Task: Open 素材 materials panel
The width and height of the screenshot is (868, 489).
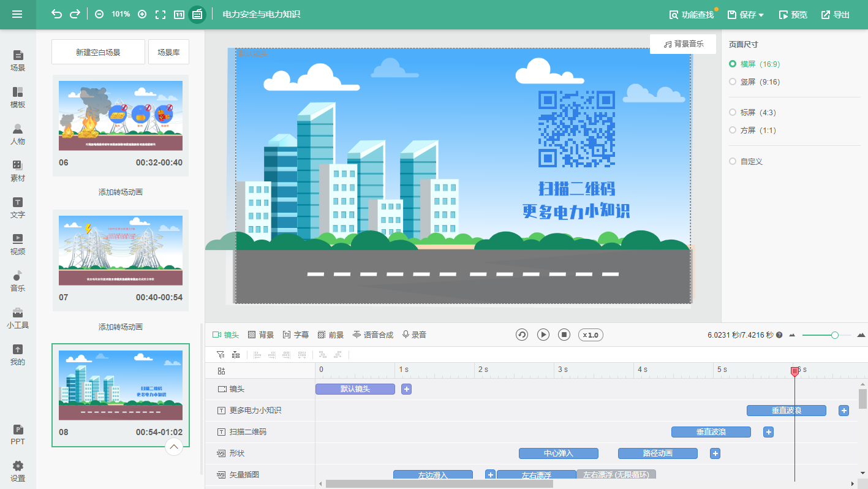Action: tap(18, 171)
